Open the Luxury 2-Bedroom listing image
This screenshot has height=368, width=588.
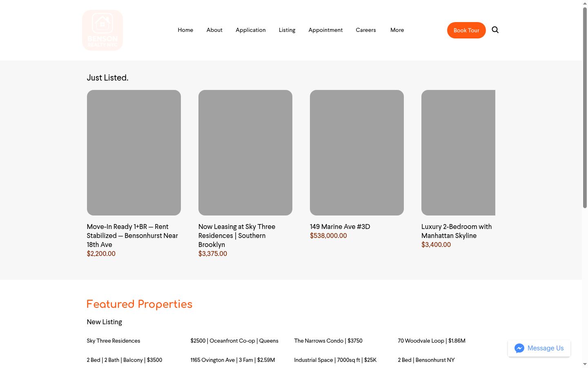[458, 153]
